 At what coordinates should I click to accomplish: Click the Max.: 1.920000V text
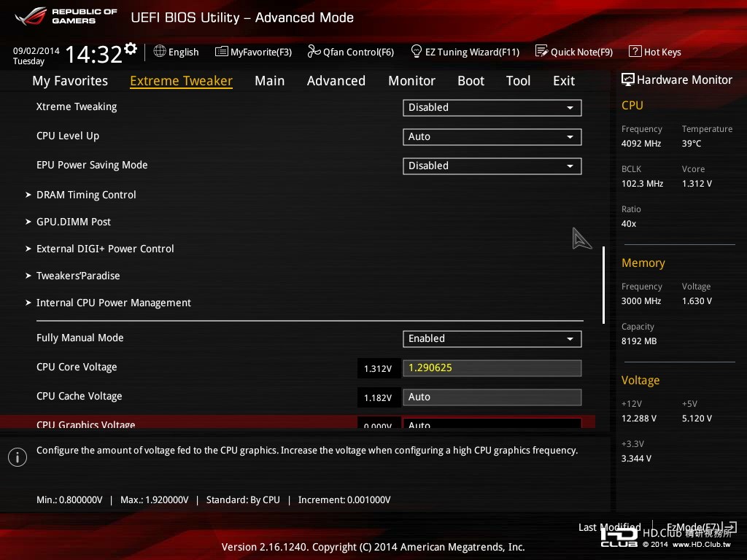tap(155, 499)
